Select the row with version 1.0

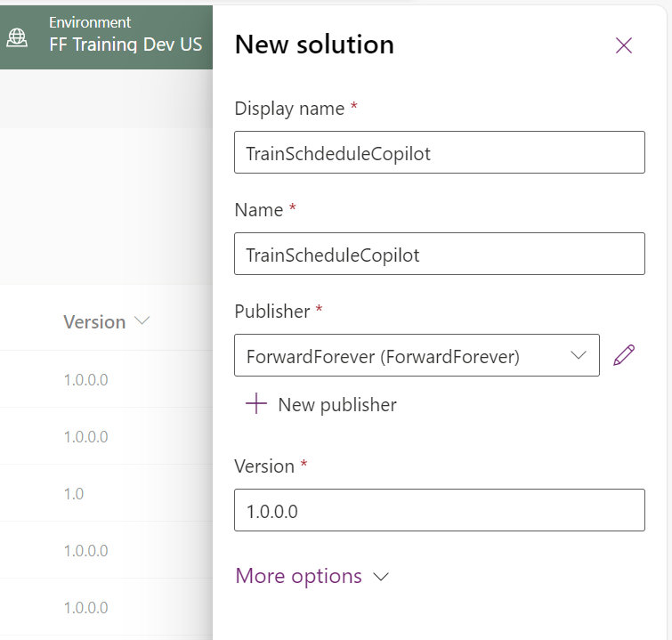click(x=74, y=493)
